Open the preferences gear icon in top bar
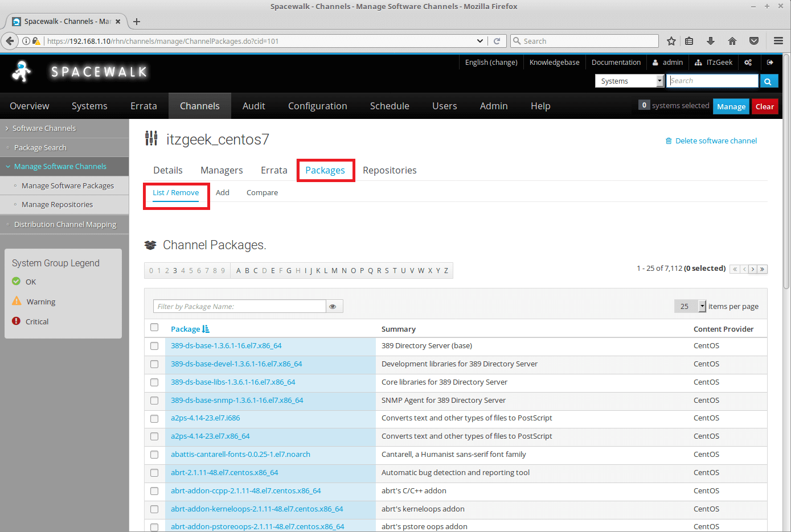Screen dimensions: 791x532 coord(749,62)
